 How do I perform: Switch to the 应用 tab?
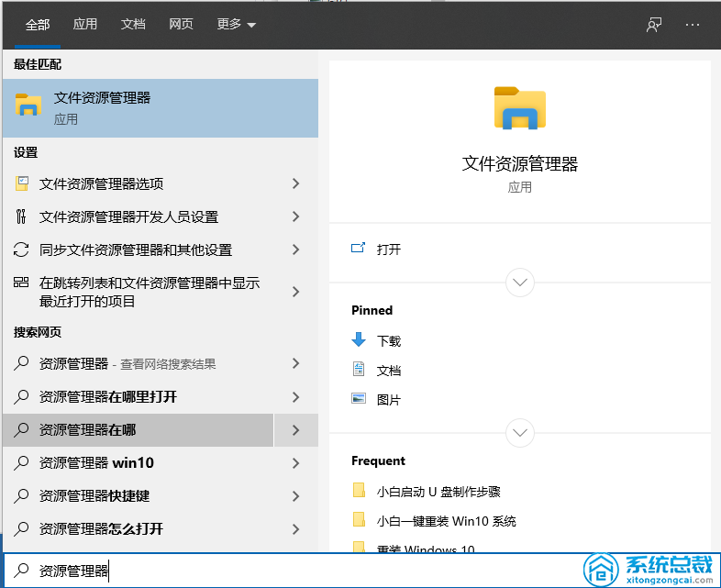(85, 25)
